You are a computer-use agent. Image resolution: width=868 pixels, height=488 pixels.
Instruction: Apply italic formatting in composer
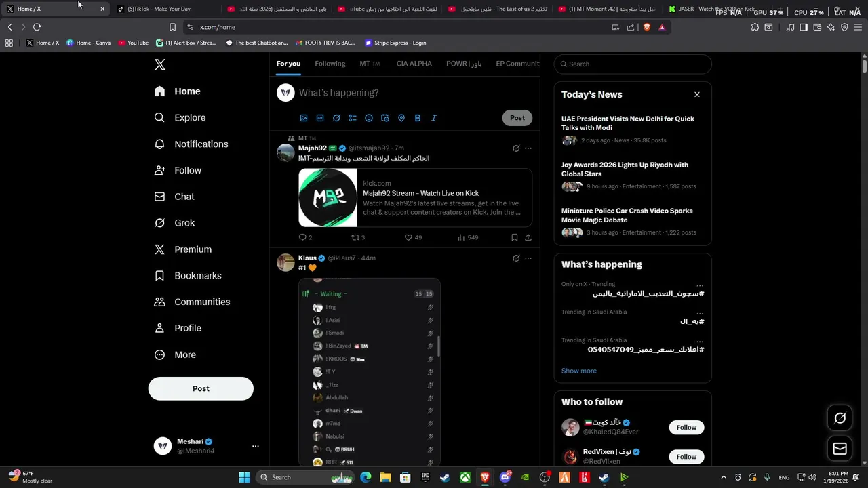(434, 118)
